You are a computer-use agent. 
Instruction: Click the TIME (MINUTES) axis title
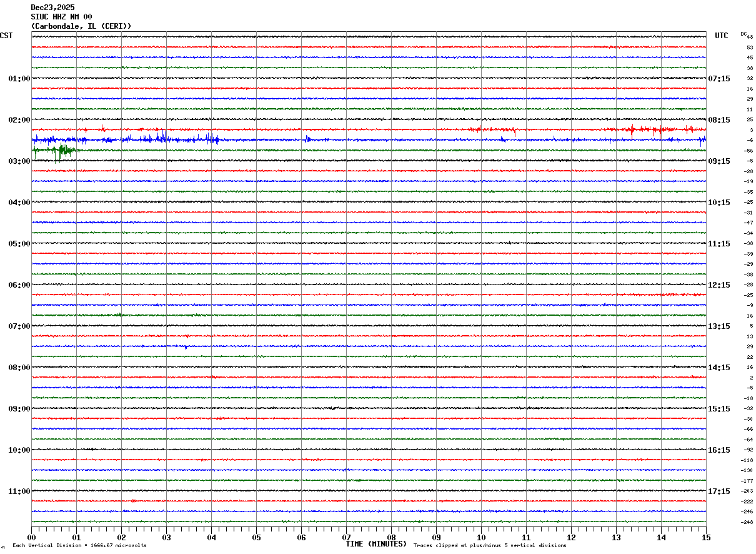tap(376, 544)
